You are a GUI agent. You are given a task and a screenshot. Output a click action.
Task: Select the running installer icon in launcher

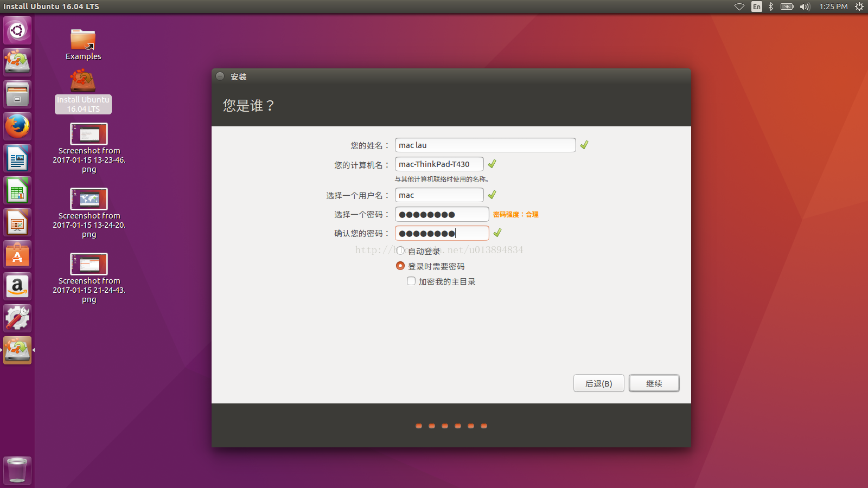point(17,350)
